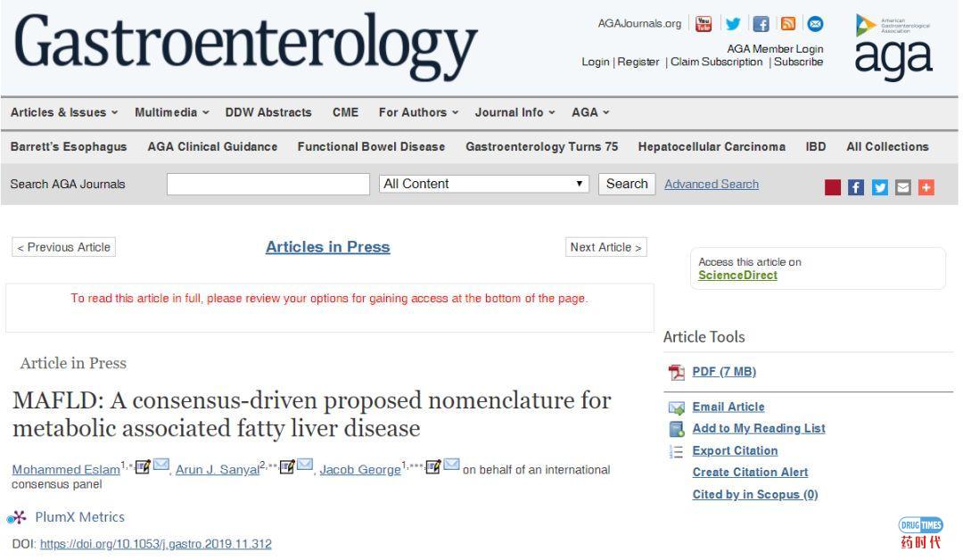
Task: Click the Twitter bird icon near AGAJournals.org
Action: 733,24
